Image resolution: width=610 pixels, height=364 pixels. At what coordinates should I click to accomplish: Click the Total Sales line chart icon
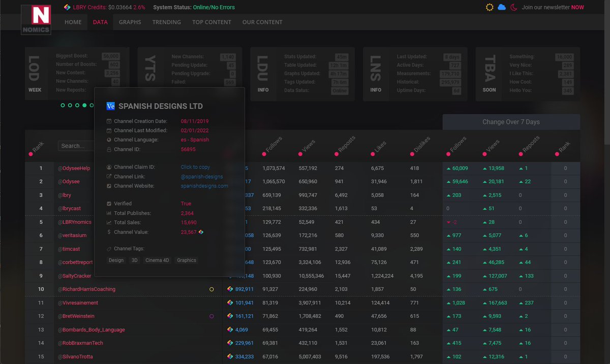coord(109,222)
